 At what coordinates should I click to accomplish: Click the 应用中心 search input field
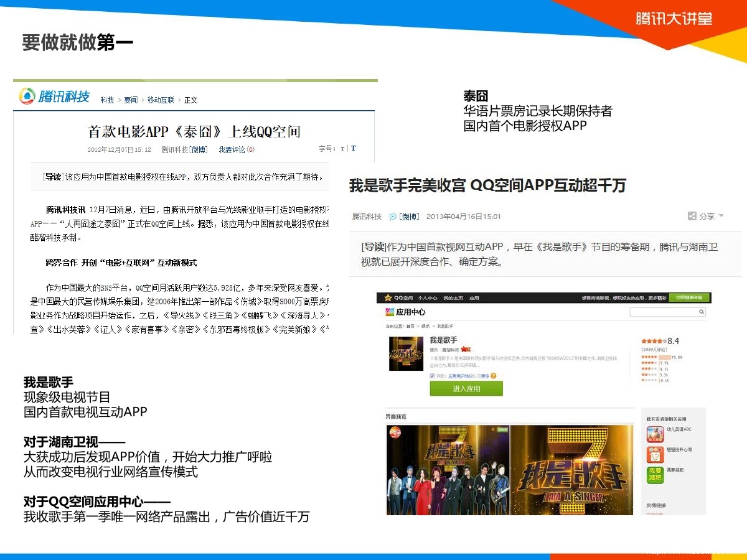(663, 312)
